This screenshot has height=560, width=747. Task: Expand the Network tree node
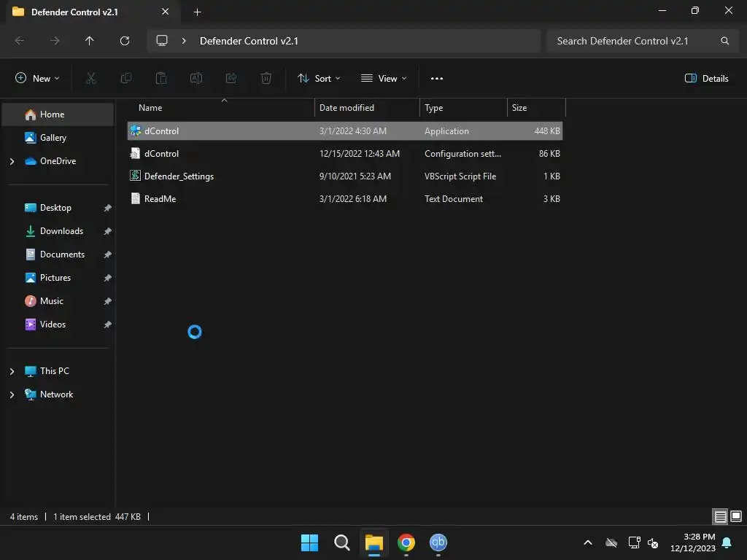[12, 394]
